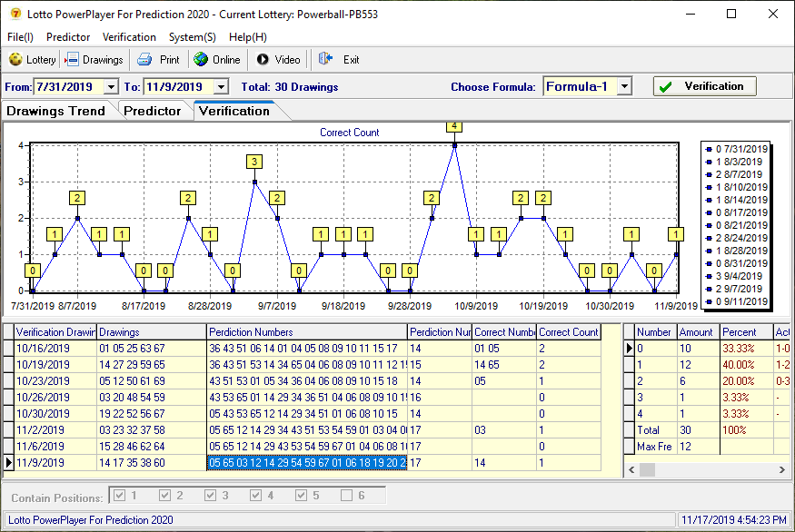Toggle Contain Positions checkbox 5
Image resolution: width=795 pixels, height=532 pixels.
(x=301, y=495)
